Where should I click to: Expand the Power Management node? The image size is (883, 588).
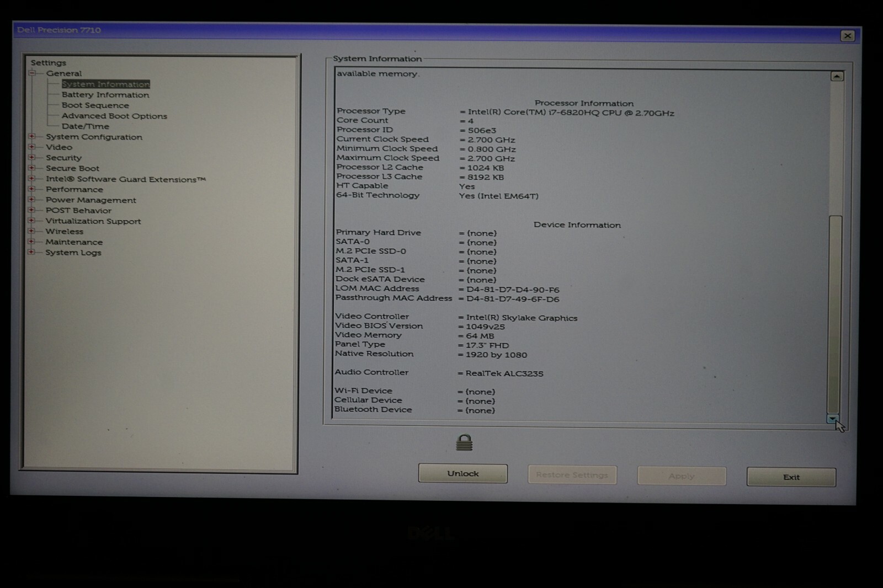tap(32, 200)
